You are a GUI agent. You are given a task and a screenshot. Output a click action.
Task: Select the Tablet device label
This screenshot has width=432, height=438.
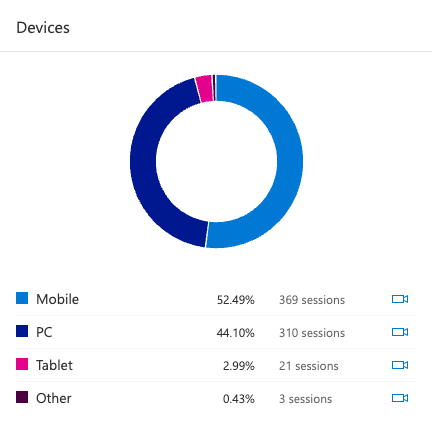(54, 365)
